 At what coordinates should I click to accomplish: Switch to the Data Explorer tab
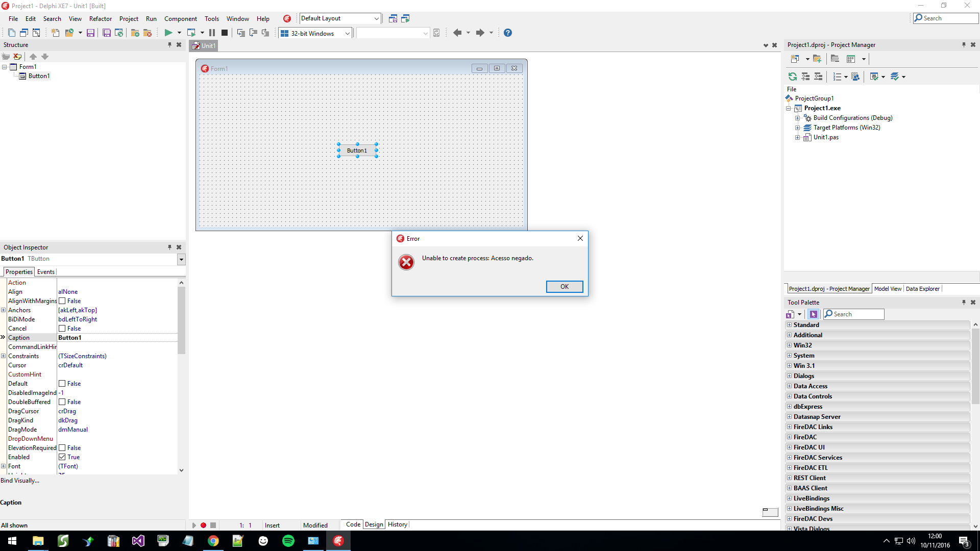(x=922, y=289)
